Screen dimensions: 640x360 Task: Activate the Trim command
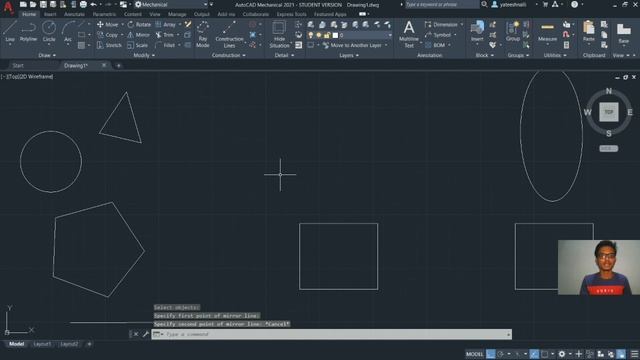pos(165,35)
